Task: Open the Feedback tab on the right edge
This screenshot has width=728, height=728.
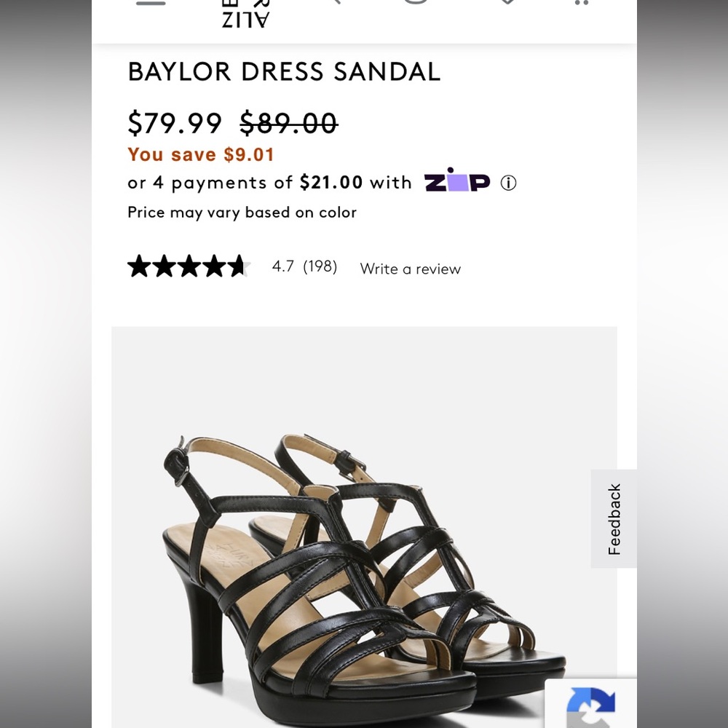Action: (614, 519)
